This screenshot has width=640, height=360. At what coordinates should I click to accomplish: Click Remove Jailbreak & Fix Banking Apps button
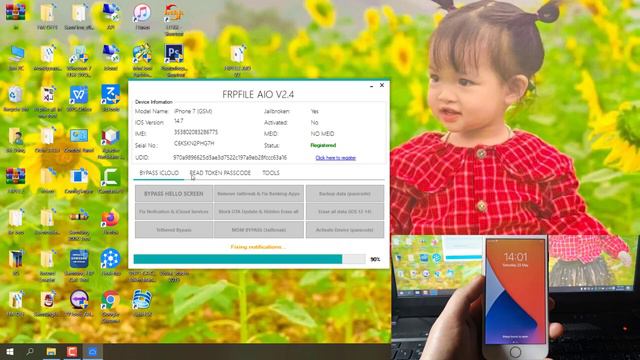coord(259,193)
